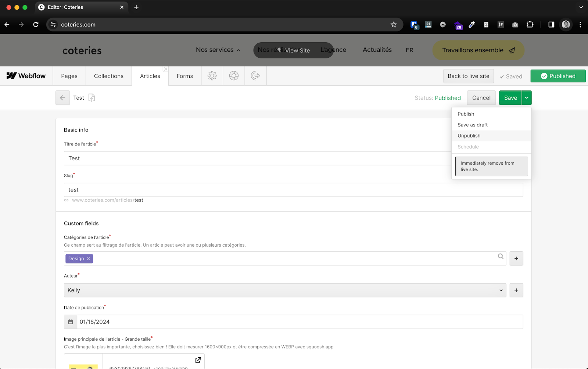Switch to the Collections tab

coord(109,76)
